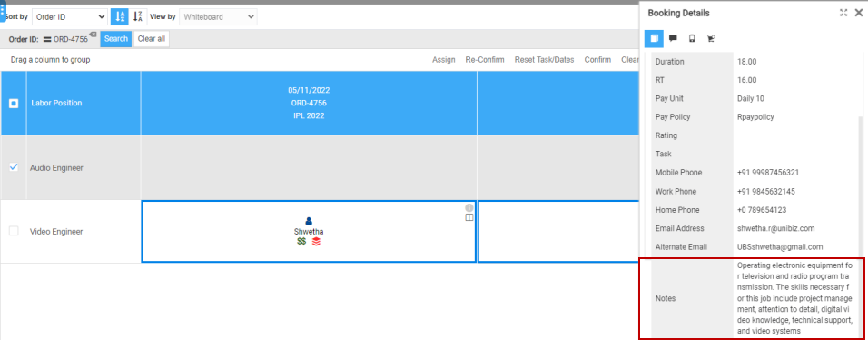Screen dimensions: 868x340
Task: Open the info icon in Shwetha's cell
Action: point(469,207)
